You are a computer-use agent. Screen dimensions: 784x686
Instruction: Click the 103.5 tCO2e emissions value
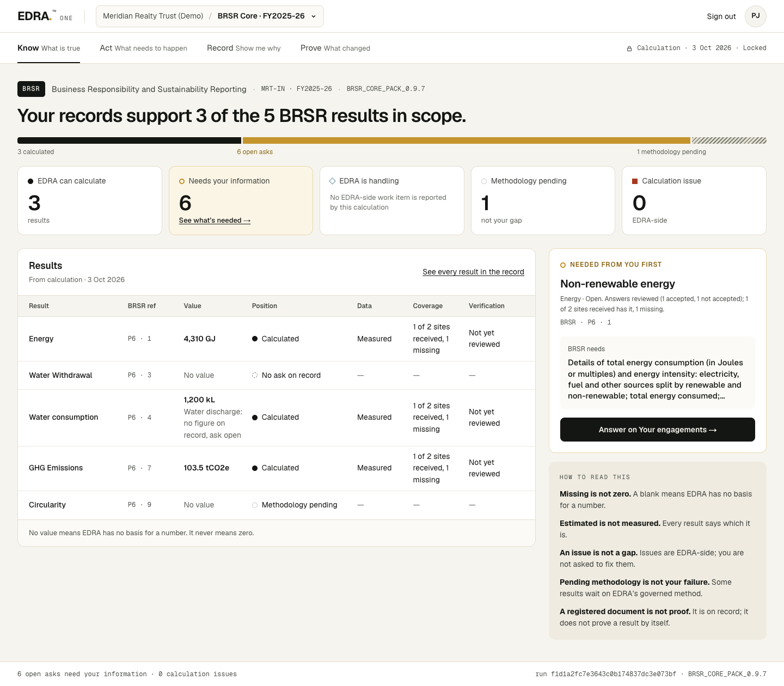(206, 468)
